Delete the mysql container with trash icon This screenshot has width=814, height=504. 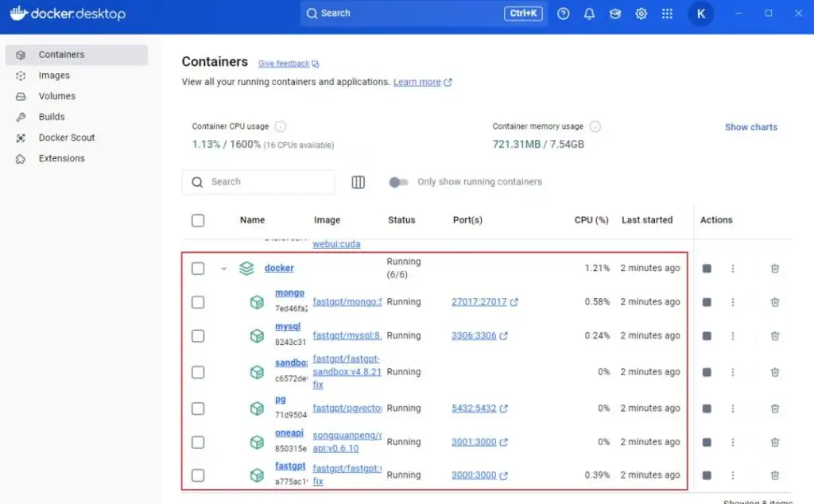click(x=775, y=335)
